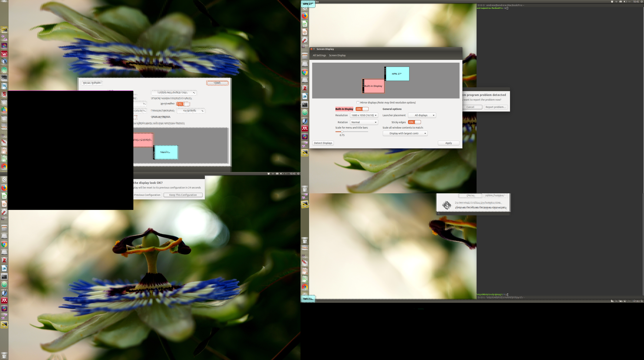Image resolution: width=644 pixels, height=360 pixels.
Task: Go to All Settings tab
Action: (319, 55)
